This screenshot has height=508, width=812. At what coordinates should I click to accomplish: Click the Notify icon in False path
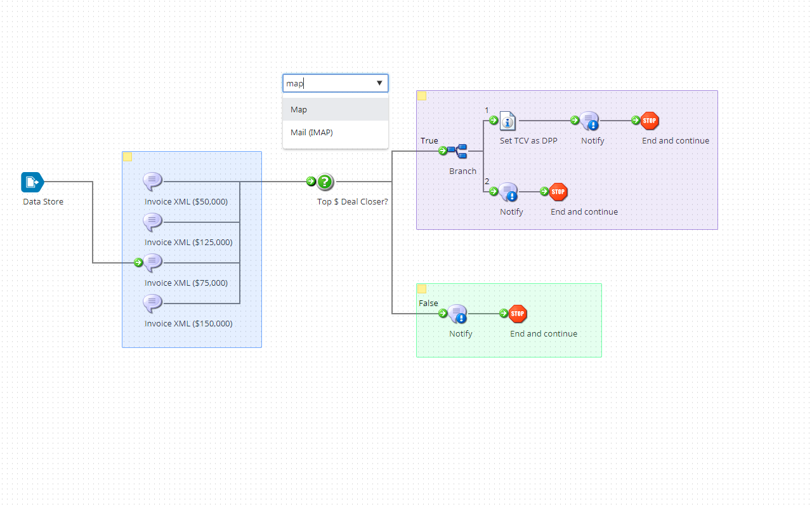click(457, 314)
